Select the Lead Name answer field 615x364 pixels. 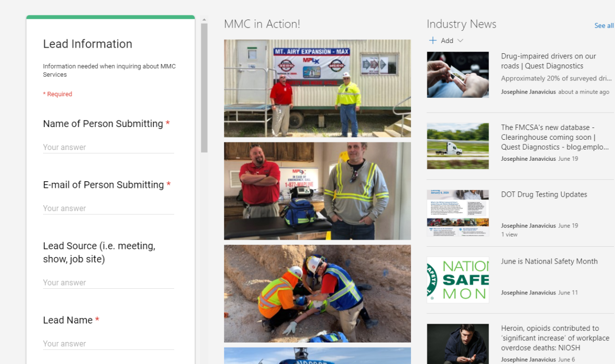point(109,344)
